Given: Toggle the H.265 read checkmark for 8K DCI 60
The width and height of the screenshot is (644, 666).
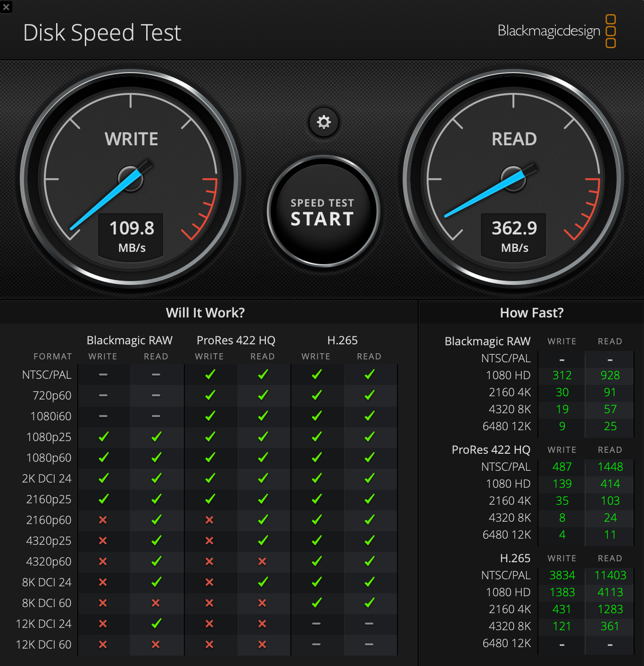Looking at the screenshot, I should click(x=369, y=603).
